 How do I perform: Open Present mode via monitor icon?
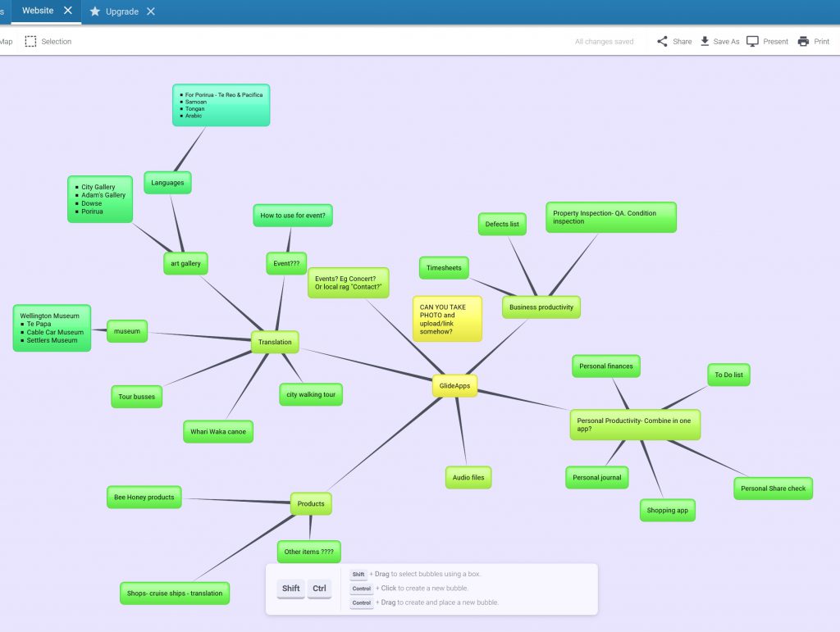tap(752, 42)
